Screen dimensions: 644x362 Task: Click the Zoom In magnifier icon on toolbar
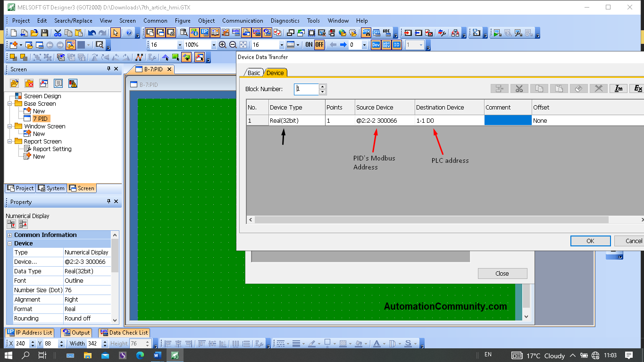(222, 44)
